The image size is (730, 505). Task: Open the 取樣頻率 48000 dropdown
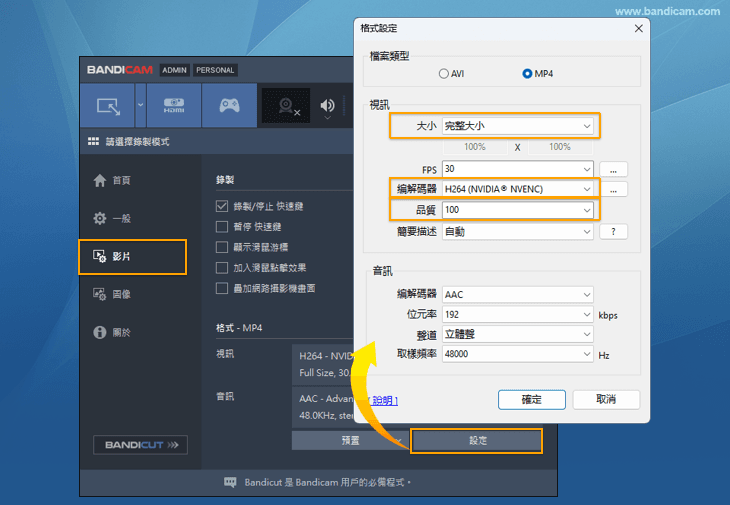pos(518,354)
